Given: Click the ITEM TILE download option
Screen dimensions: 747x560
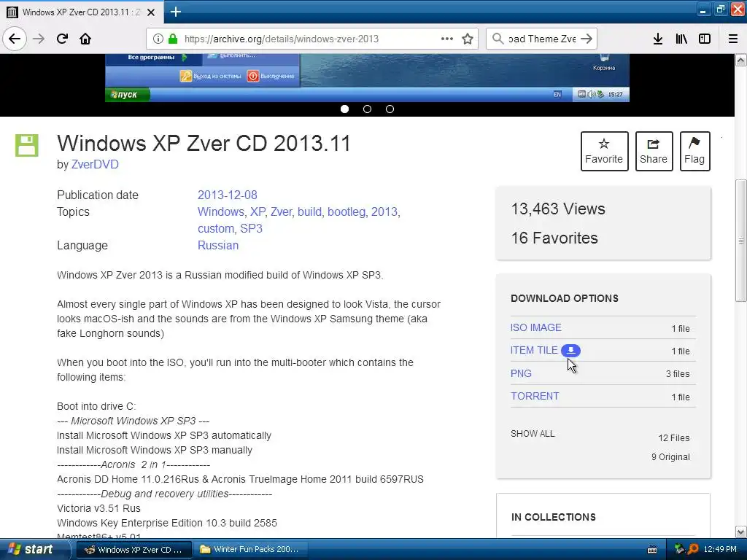Looking at the screenshot, I should tap(533, 351).
